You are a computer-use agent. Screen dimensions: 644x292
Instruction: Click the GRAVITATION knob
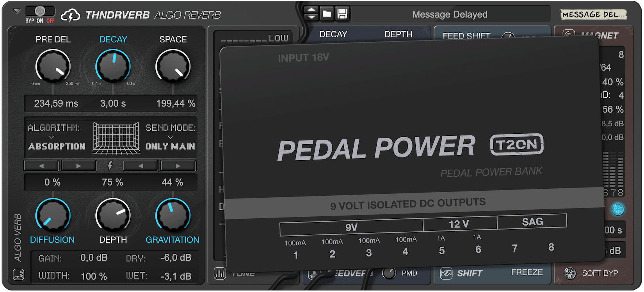click(x=173, y=215)
